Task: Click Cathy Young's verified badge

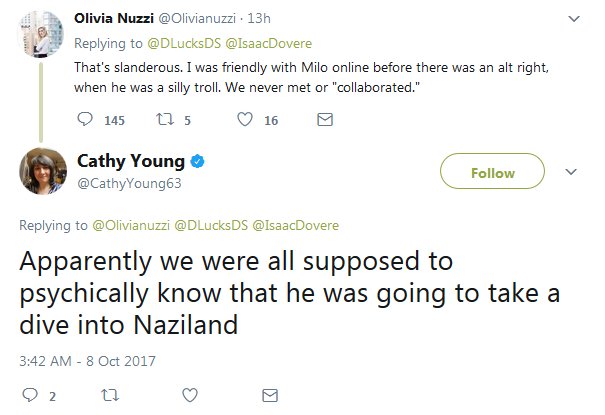Action: (x=200, y=161)
